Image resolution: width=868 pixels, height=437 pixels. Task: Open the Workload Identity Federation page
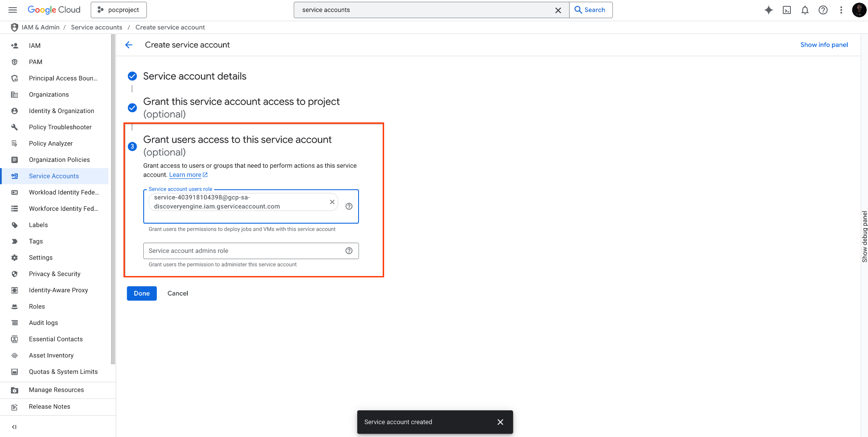(x=64, y=192)
